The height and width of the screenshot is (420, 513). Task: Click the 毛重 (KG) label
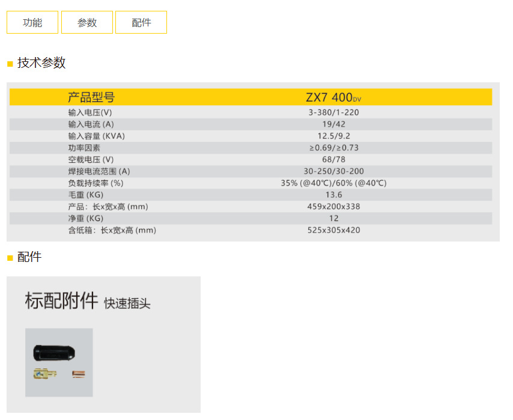click(86, 195)
